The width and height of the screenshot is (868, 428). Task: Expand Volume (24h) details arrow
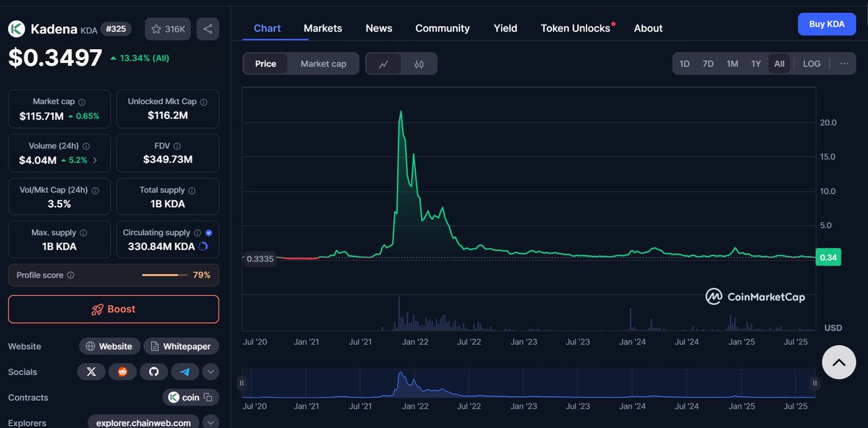pos(95,160)
